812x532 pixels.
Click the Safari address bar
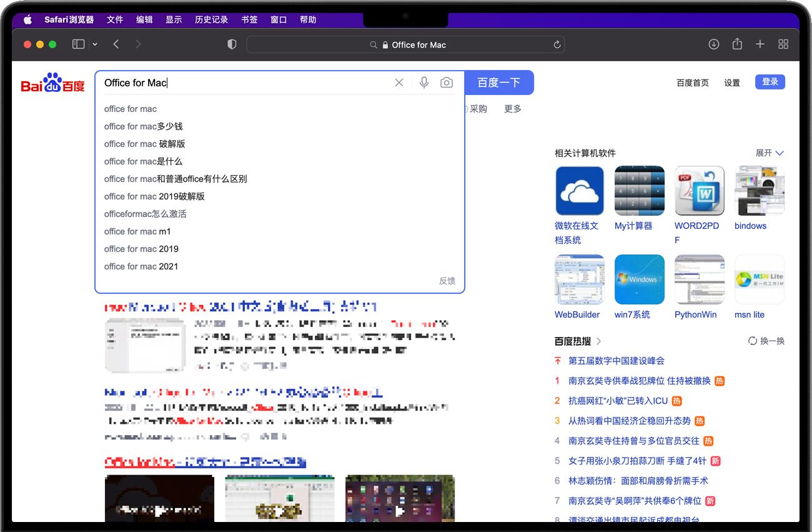tap(406, 44)
